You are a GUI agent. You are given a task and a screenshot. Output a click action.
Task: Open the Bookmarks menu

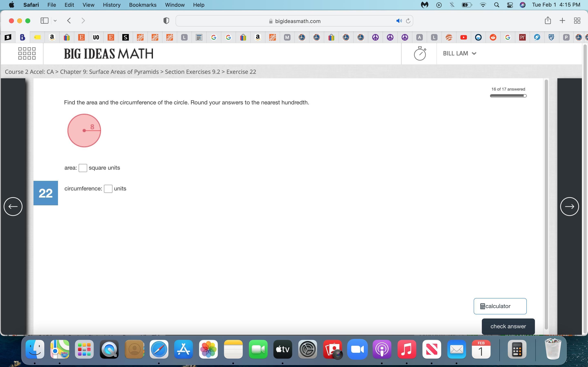[x=143, y=5]
